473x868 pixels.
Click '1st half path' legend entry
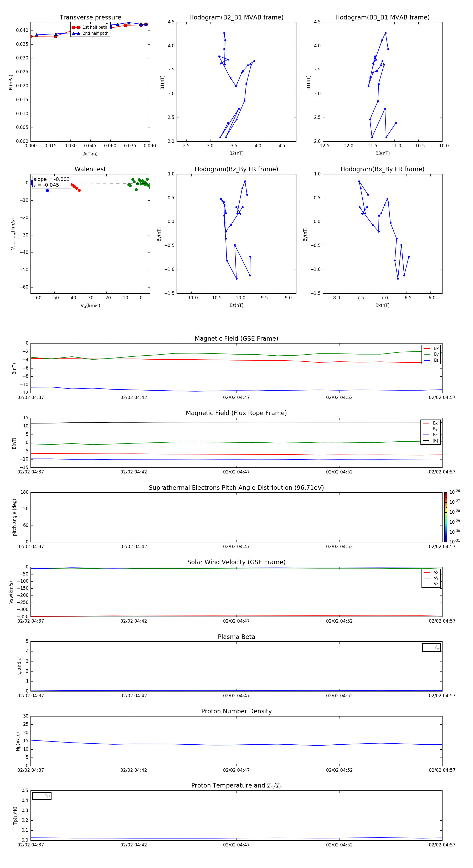tap(90, 27)
